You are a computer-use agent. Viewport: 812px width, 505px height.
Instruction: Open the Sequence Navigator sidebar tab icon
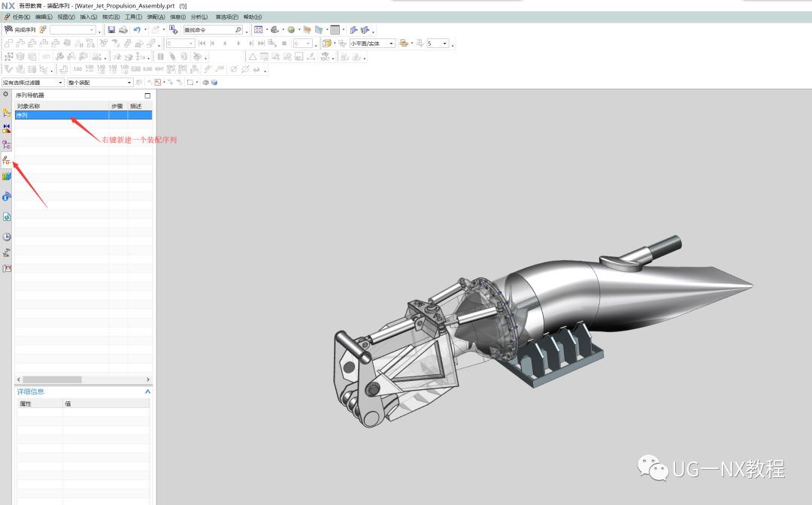pos(6,160)
